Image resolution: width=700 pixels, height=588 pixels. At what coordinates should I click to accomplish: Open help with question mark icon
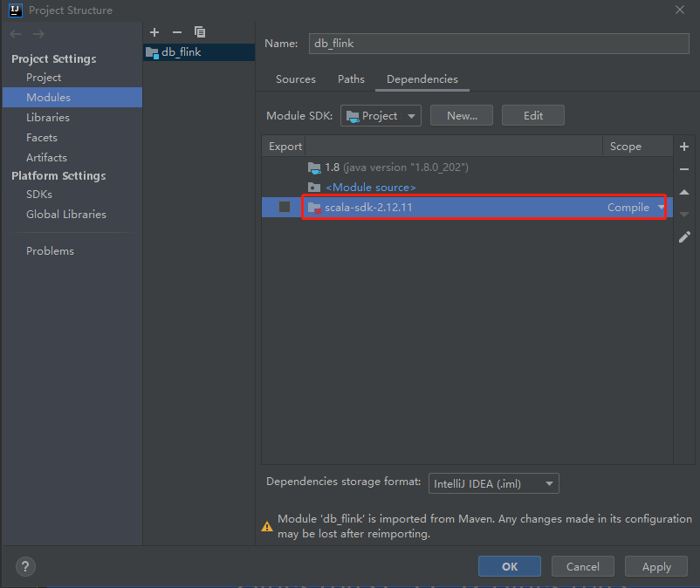[25, 566]
